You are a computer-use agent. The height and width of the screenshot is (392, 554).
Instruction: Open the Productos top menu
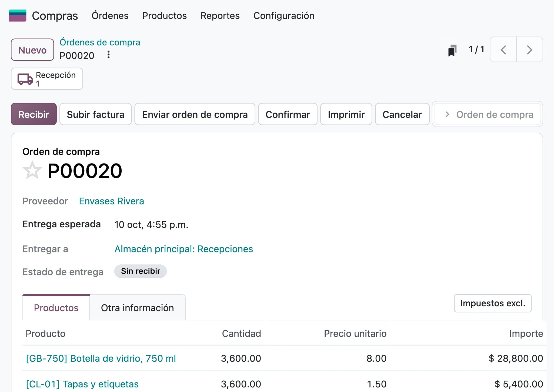(165, 16)
